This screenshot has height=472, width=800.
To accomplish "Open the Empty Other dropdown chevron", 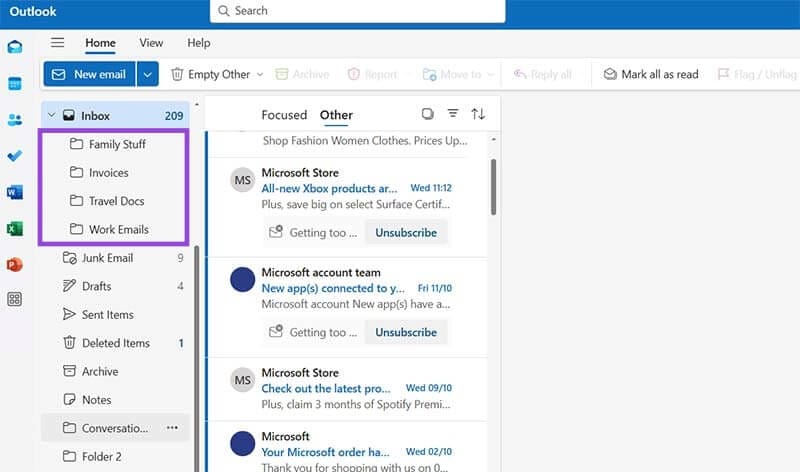I will pyautogui.click(x=260, y=74).
